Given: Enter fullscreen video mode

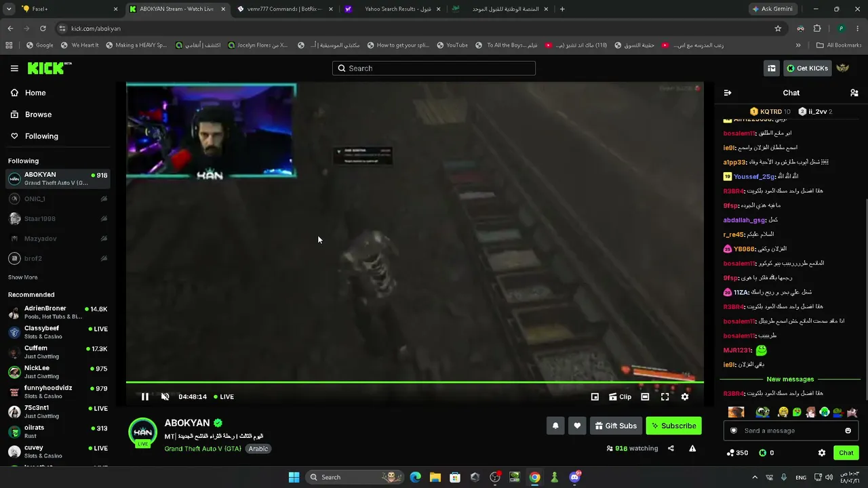Looking at the screenshot, I should (x=665, y=396).
